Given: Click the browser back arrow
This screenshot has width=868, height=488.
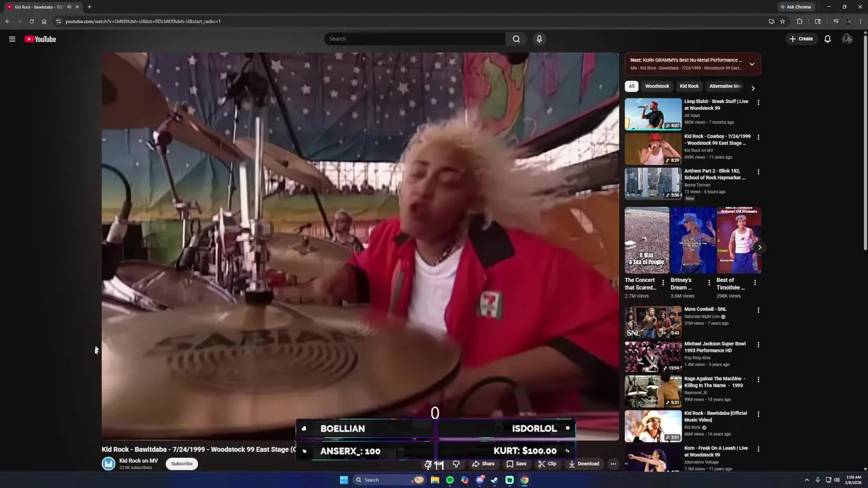Looking at the screenshot, I should click(x=7, y=21).
